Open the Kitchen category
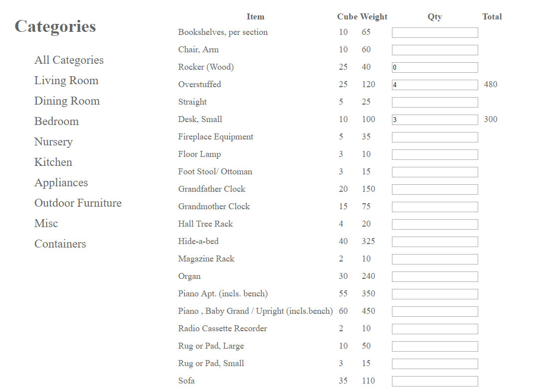 [x=53, y=162]
